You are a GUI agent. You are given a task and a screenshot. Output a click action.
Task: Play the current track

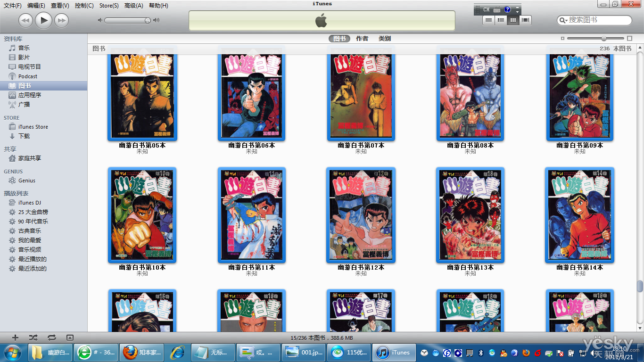coord(43,20)
